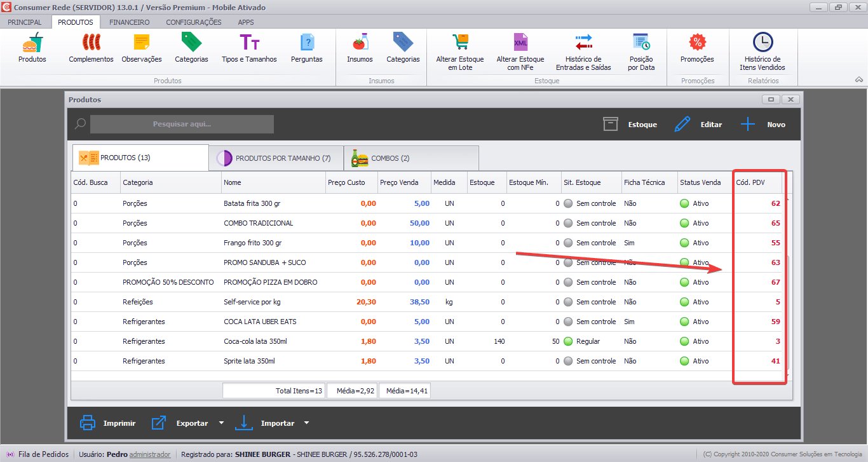
Task: Open Alterar Estoque em Lote
Action: (460, 52)
